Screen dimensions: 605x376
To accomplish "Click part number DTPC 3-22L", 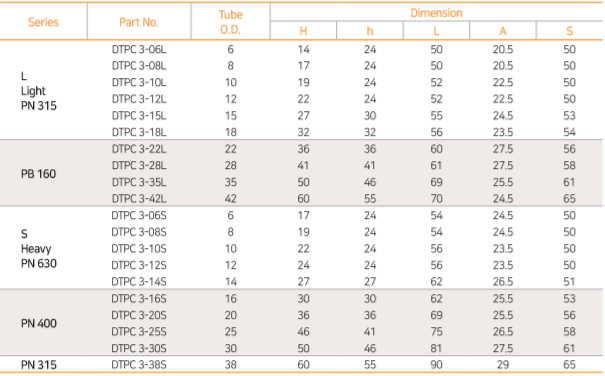I will pos(139,149).
